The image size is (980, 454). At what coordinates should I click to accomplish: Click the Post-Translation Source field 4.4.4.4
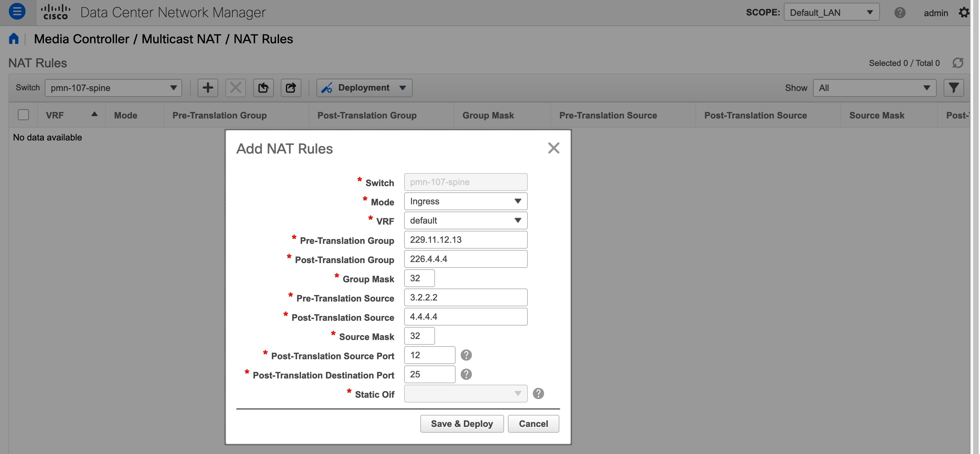[466, 317]
